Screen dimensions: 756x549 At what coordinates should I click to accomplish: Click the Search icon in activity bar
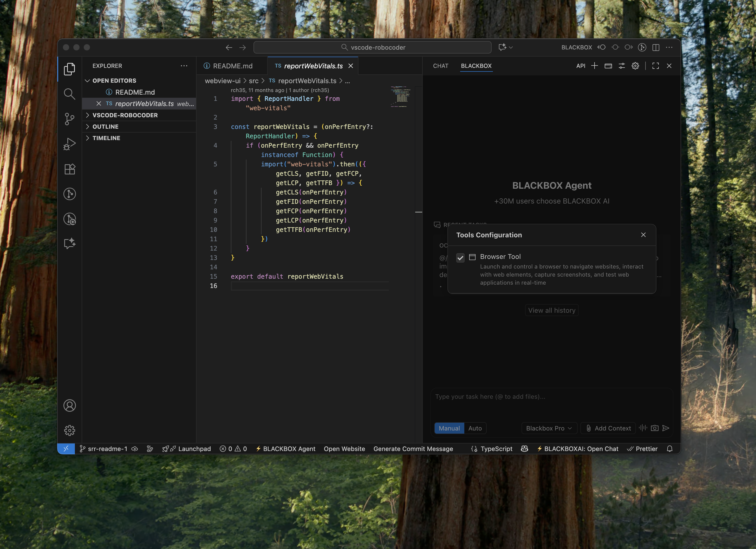(69, 94)
